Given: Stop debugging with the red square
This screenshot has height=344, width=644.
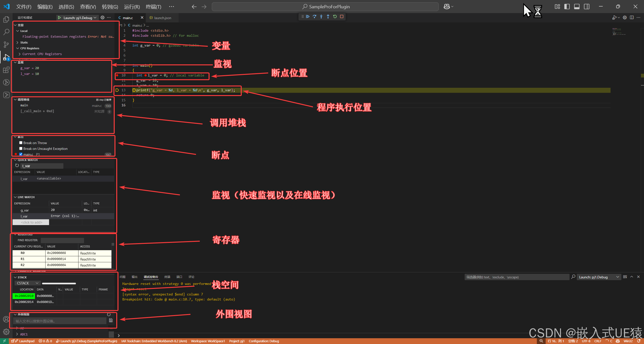Looking at the screenshot, I should 342,17.
